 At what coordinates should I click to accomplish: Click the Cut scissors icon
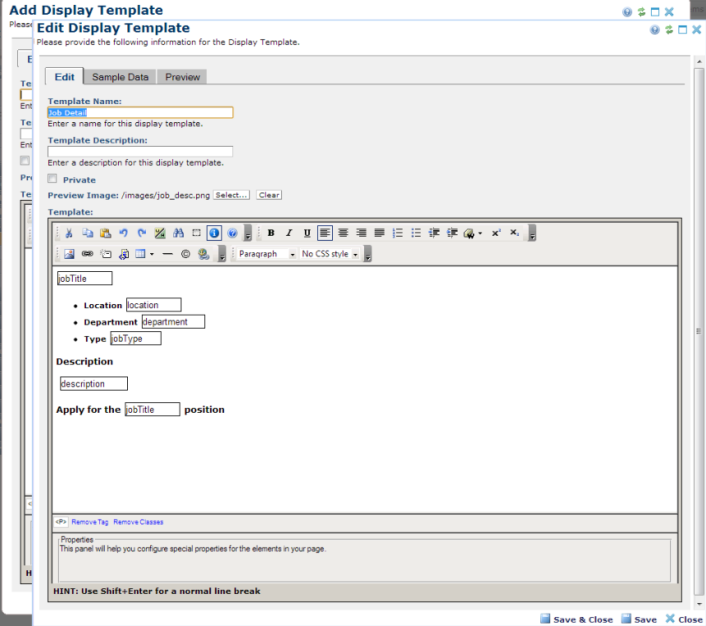tap(69, 233)
